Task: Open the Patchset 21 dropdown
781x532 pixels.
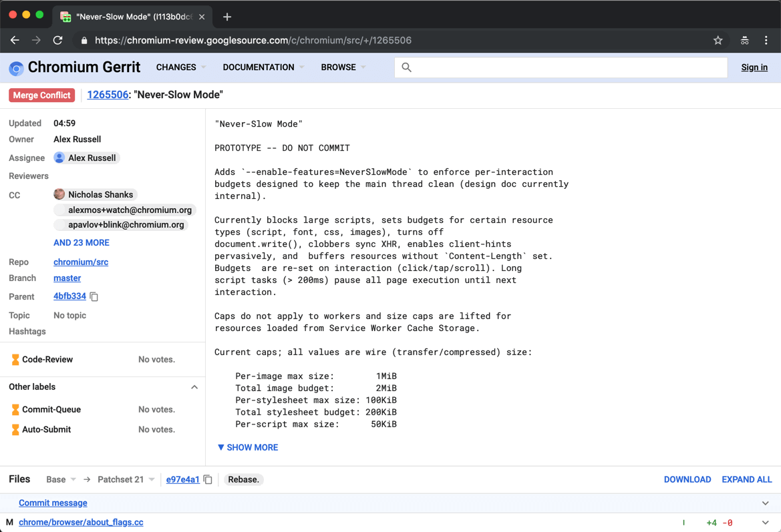Action: (x=126, y=479)
